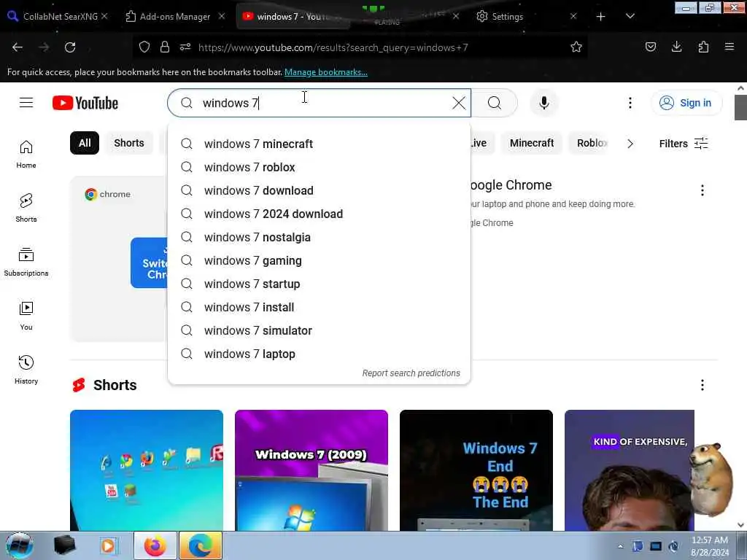Click the Sign in button
This screenshot has width=747, height=560.
[686, 103]
